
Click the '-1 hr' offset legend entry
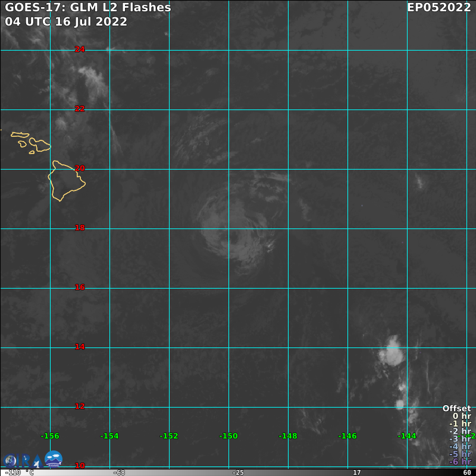click(x=460, y=424)
